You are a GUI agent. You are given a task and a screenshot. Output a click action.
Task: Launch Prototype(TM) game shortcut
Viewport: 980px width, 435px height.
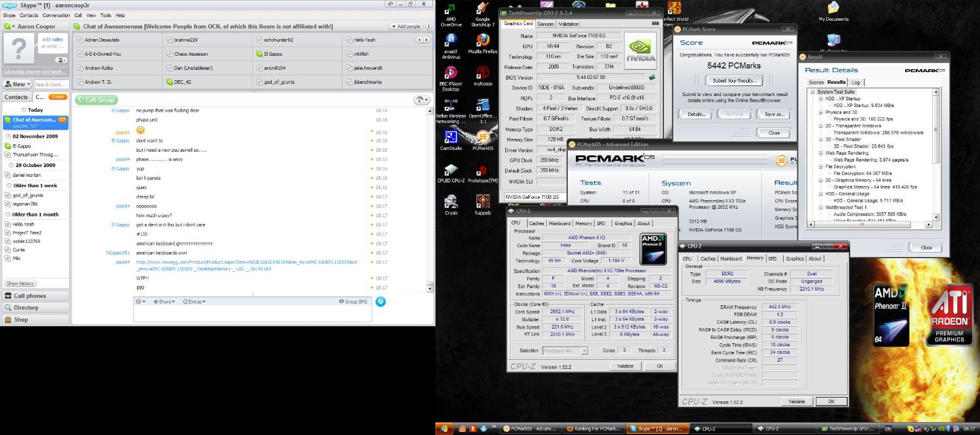(x=483, y=173)
